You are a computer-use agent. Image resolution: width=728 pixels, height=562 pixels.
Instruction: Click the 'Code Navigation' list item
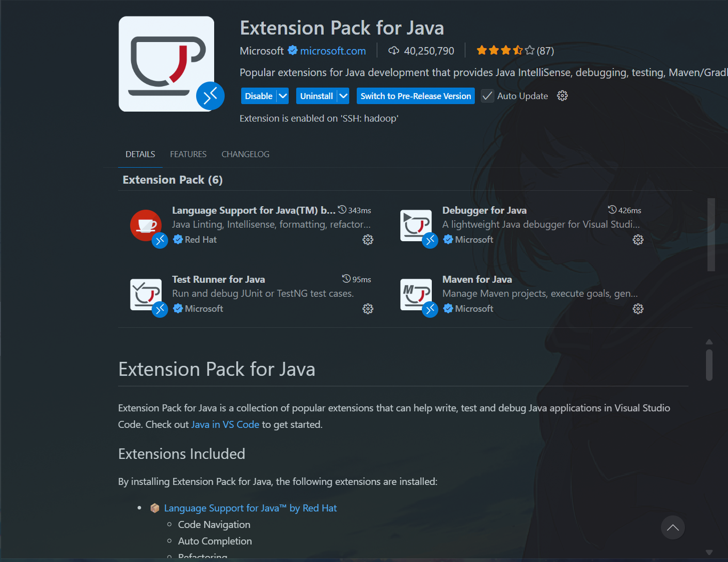214,524
